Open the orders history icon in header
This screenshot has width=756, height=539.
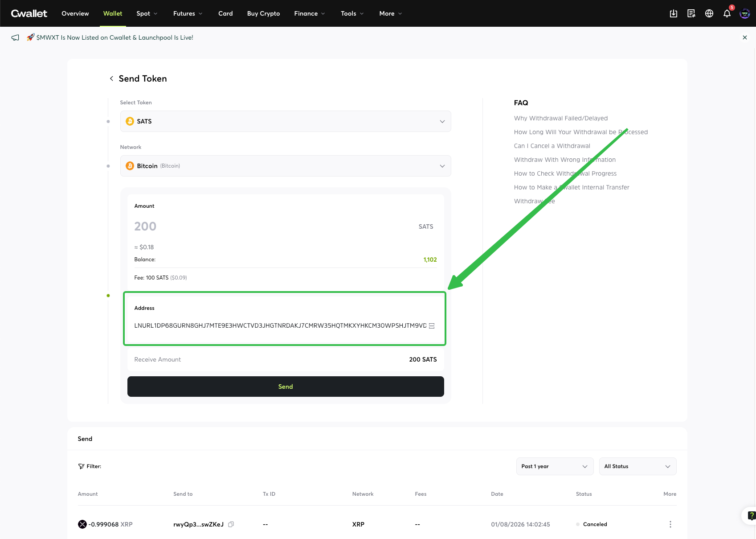(691, 13)
